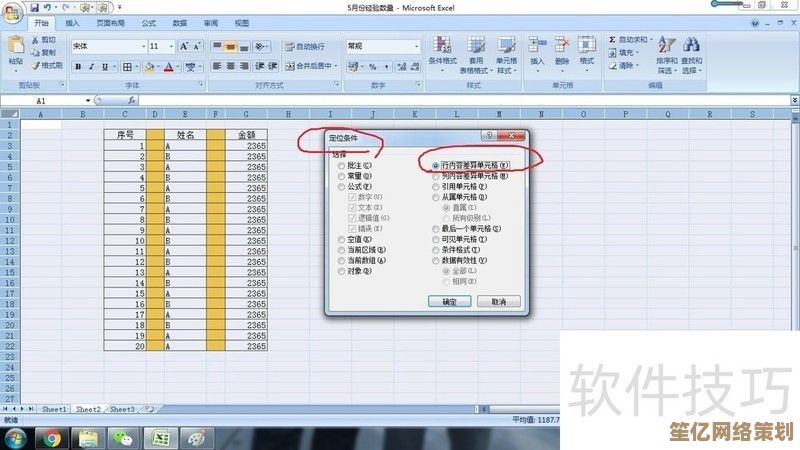Open Formulas (公式) ribbon tab
The image size is (800, 450).
tap(148, 23)
